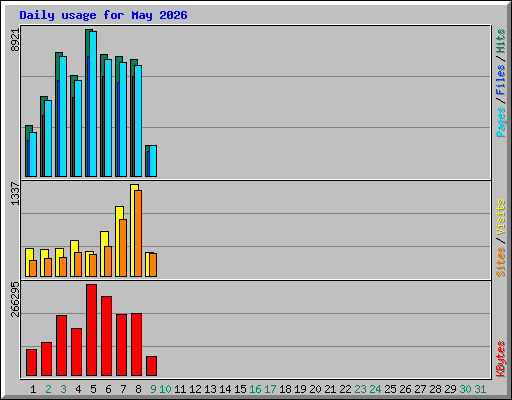Click the Hits legend label
Viewport: 512px width, 400px height.
501,41
